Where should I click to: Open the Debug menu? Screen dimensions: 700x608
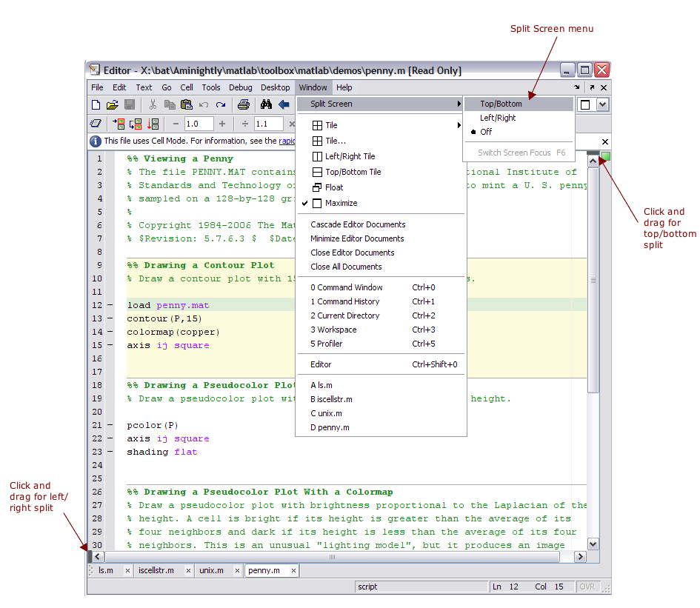[x=240, y=87]
